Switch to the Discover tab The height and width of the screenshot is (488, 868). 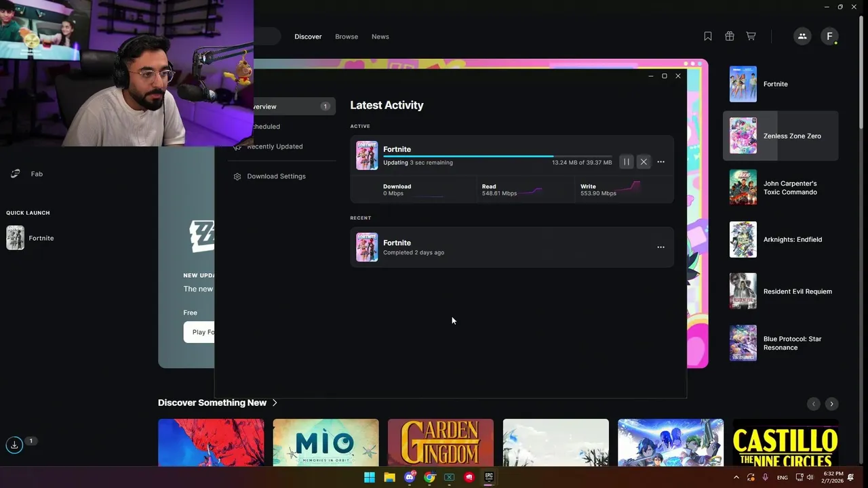pos(308,37)
